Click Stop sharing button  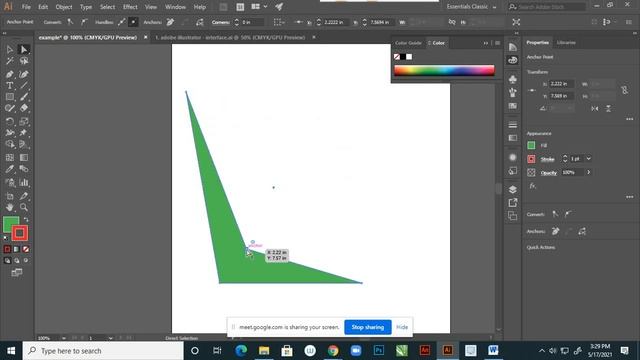click(368, 327)
